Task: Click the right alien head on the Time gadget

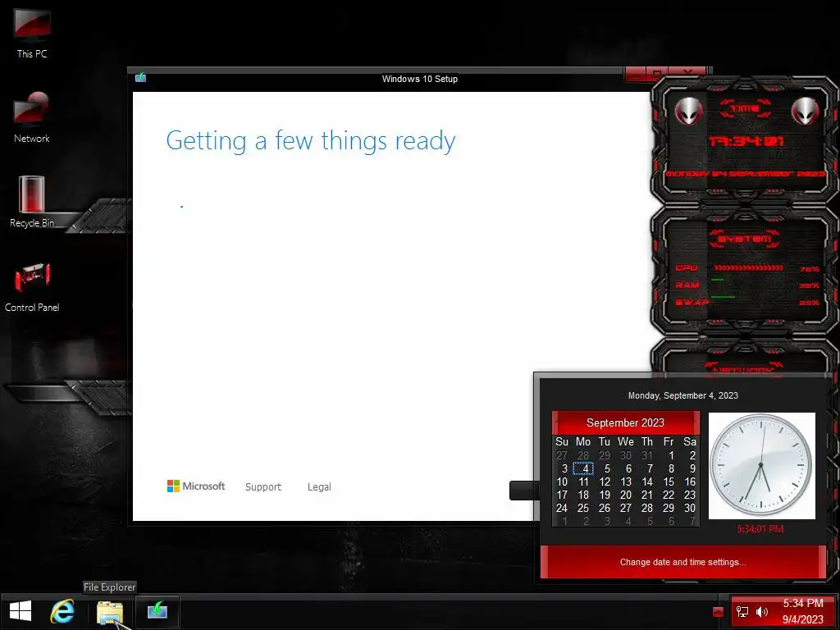Action: [x=805, y=111]
